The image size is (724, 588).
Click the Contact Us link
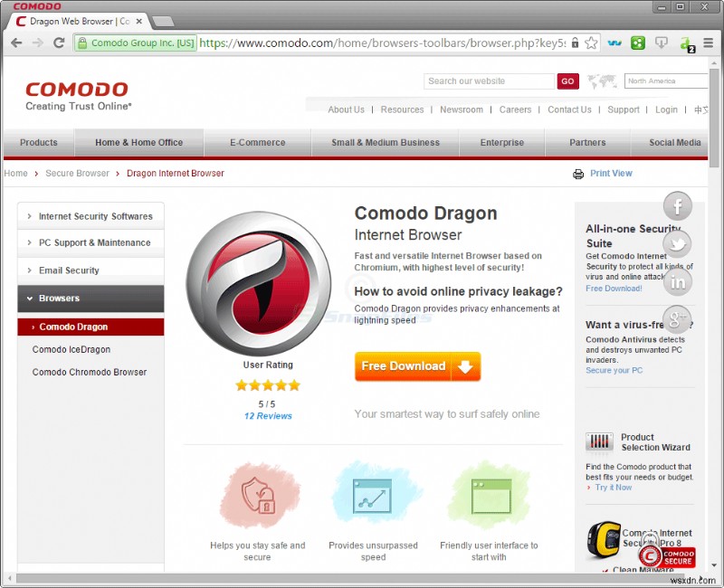pyautogui.click(x=569, y=109)
